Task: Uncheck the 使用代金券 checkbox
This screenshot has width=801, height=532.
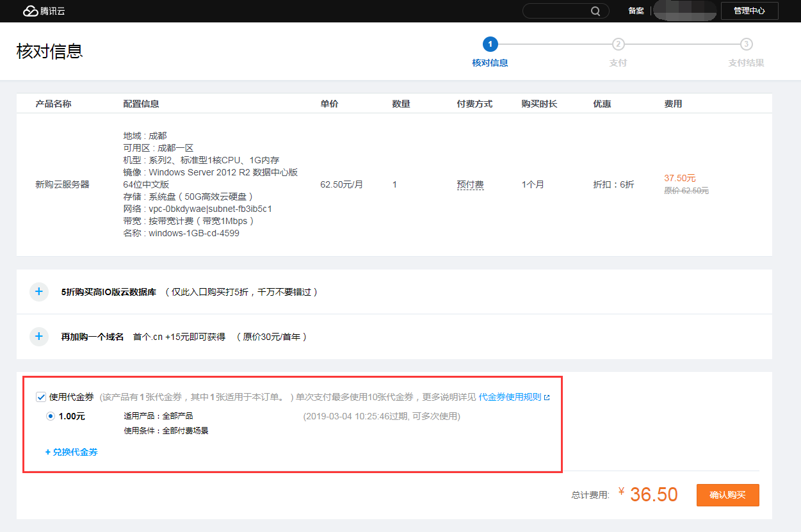Action: pyautogui.click(x=41, y=397)
